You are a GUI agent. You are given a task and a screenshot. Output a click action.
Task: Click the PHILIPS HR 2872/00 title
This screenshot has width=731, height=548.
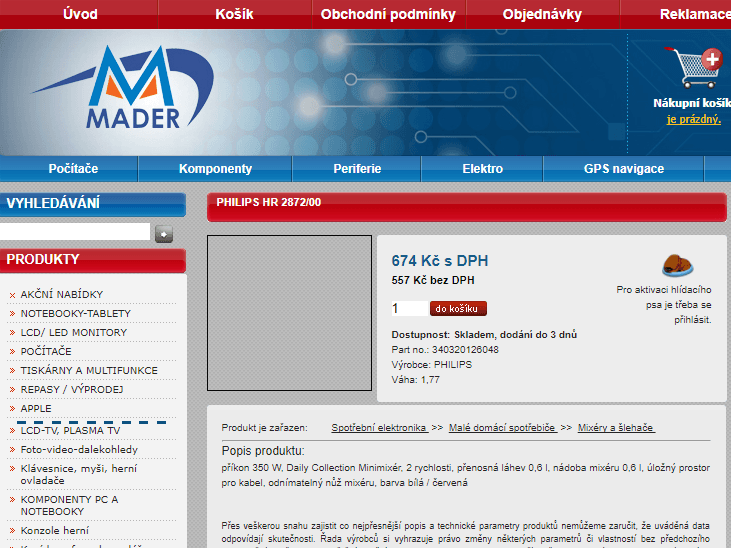click(x=269, y=202)
